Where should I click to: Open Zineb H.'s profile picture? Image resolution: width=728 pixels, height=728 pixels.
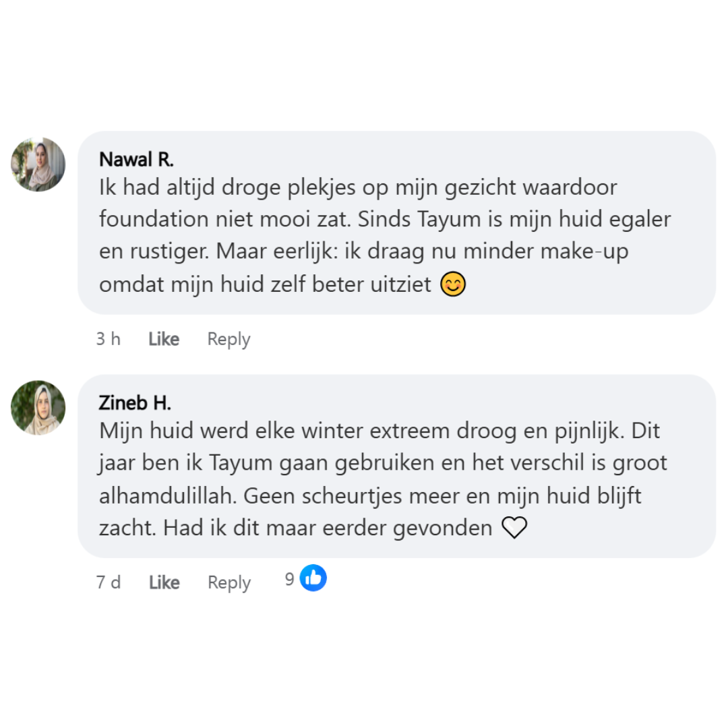pyautogui.click(x=38, y=407)
